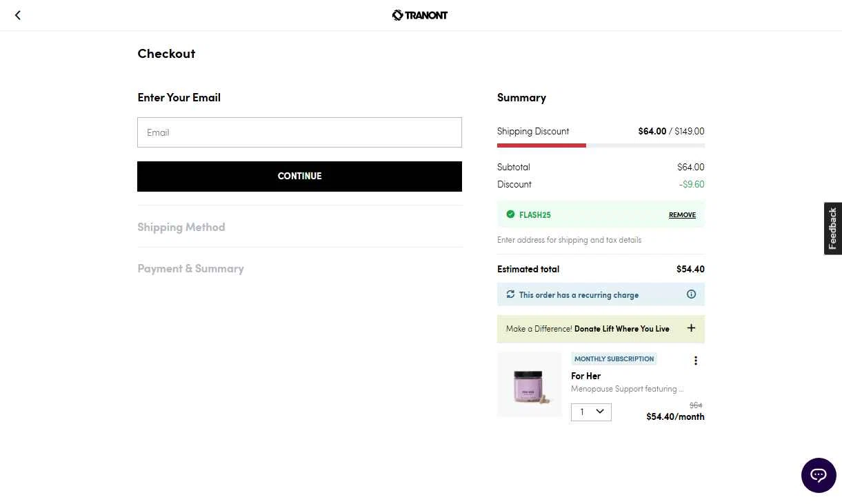The image size is (842, 504).
Task: Click the Donate Lift Where You Live banner
Action: [x=601, y=329]
